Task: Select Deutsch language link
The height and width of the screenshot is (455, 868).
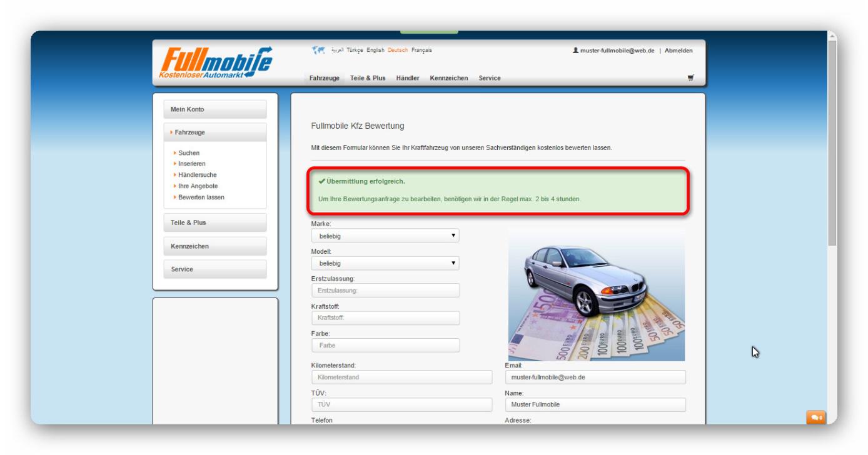Action: click(x=398, y=50)
